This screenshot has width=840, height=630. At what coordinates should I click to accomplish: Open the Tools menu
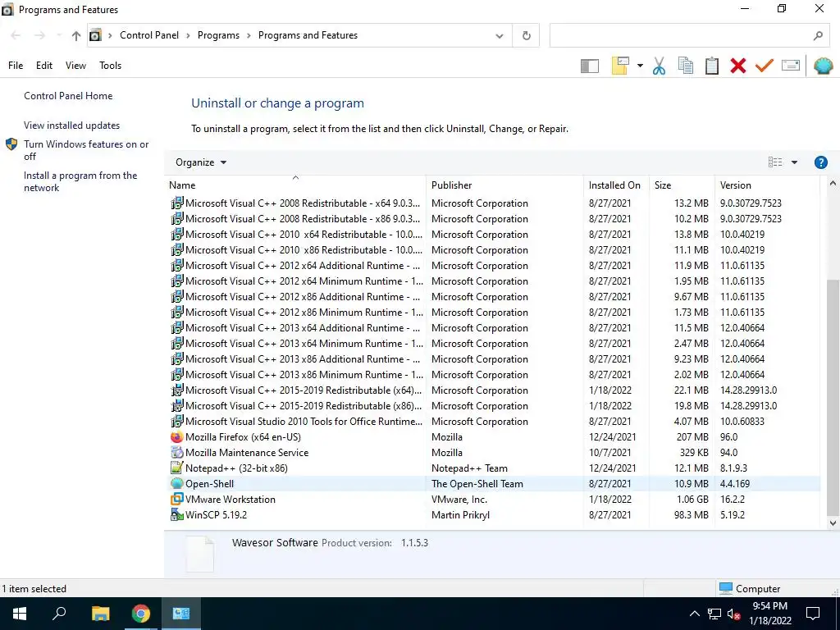coord(111,66)
